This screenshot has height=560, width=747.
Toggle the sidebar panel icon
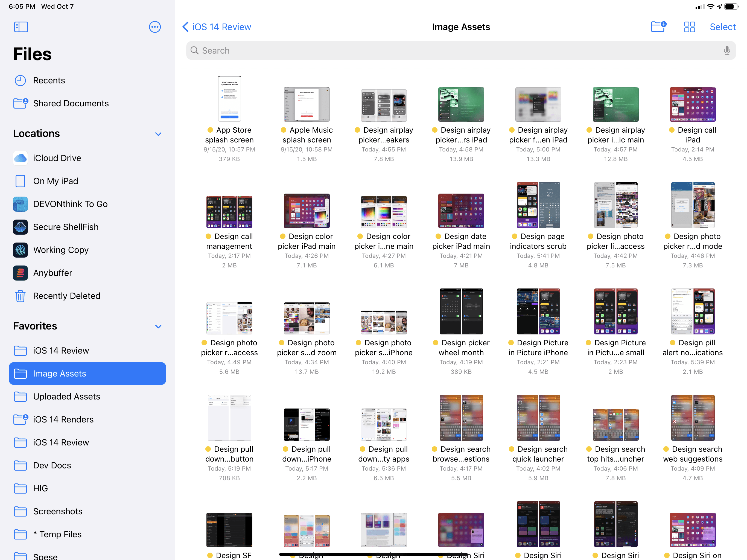(21, 27)
